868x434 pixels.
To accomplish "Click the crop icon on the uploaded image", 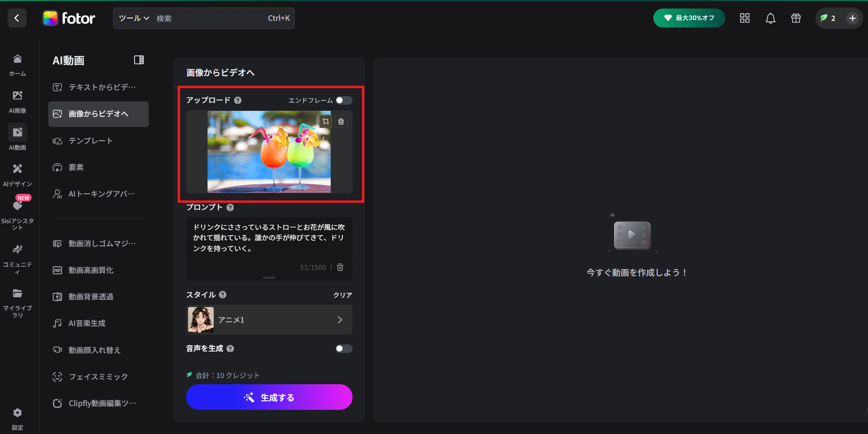I will point(325,121).
